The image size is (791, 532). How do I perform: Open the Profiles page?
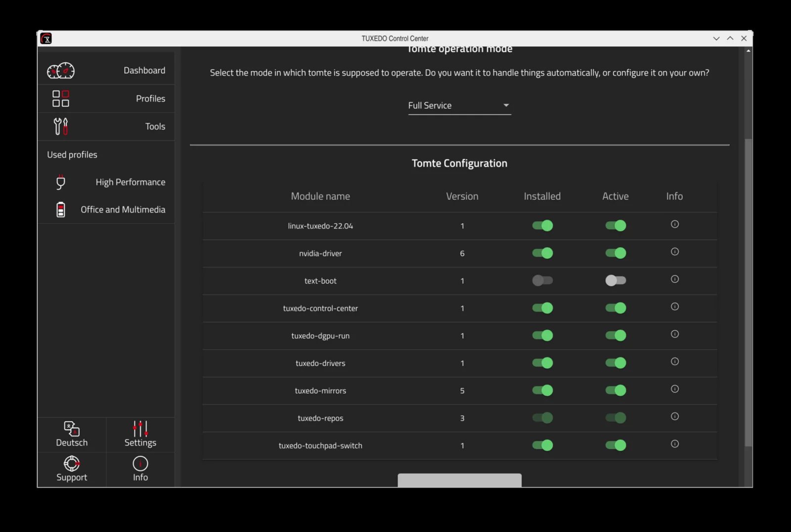106,98
